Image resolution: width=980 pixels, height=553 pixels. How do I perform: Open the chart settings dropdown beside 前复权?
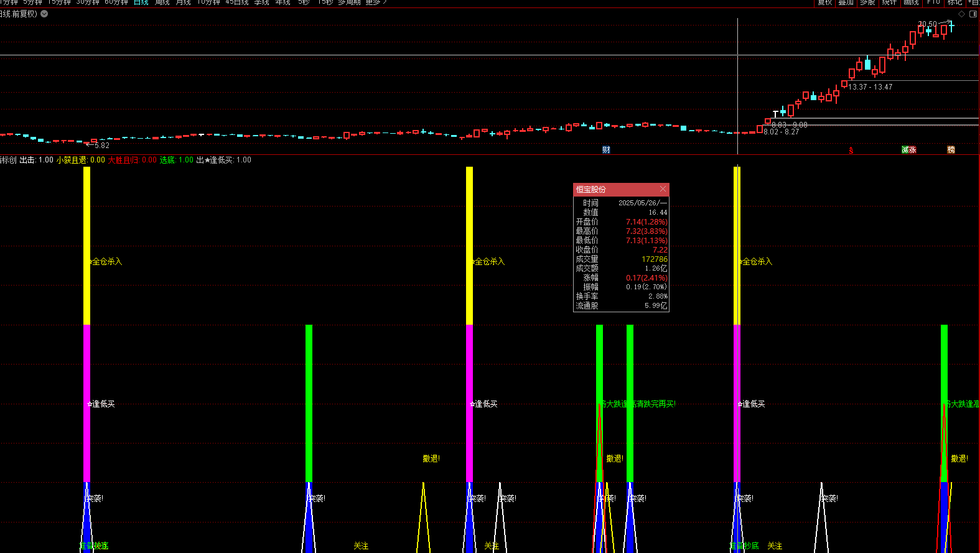[45, 14]
